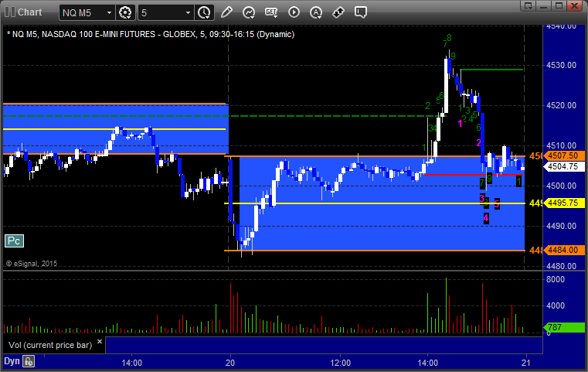Viewport: 588px width, 372px height.
Task: Click the Chart window title text
Action: [29, 12]
